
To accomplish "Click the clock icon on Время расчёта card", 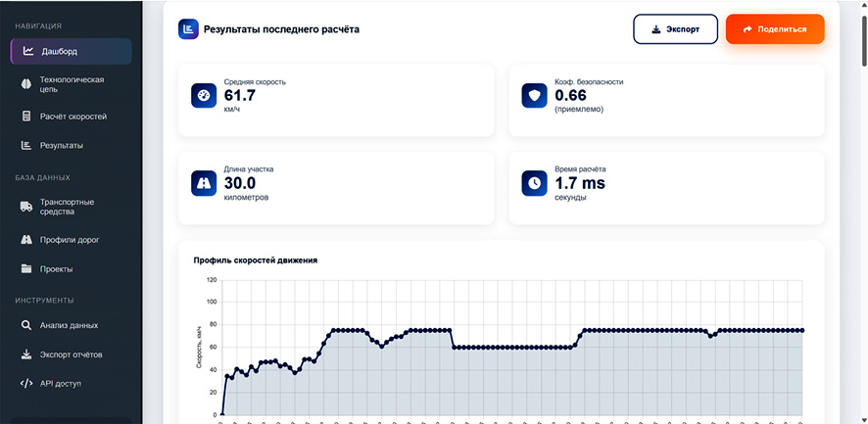I will [534, 183].
